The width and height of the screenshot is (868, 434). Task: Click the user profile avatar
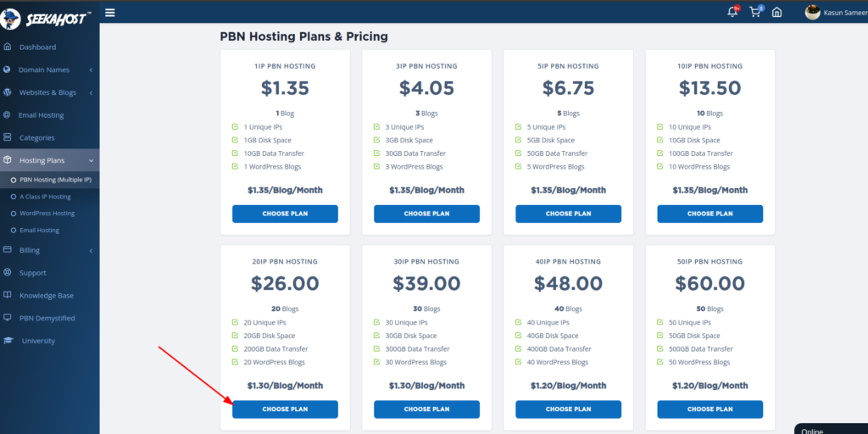(x=812, y=12)
